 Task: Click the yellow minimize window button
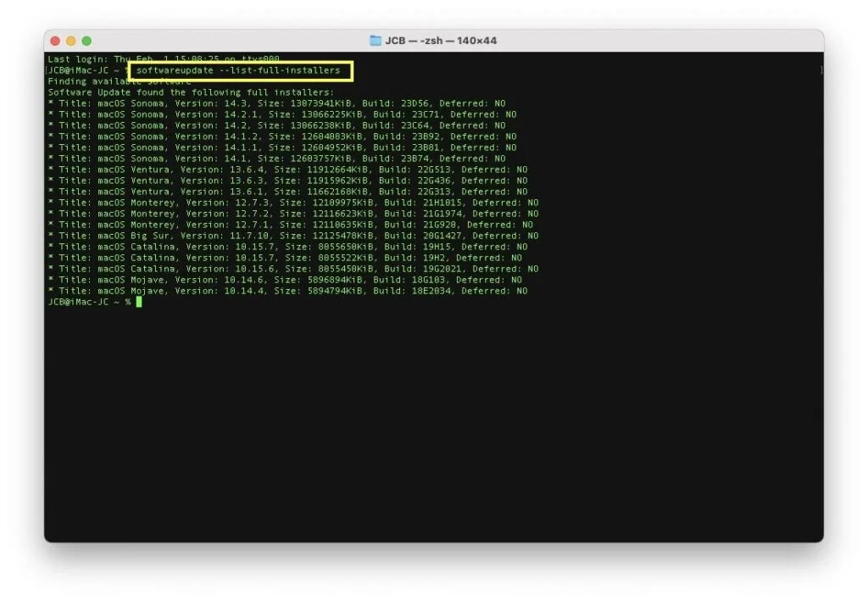click(x=71, y=41)
